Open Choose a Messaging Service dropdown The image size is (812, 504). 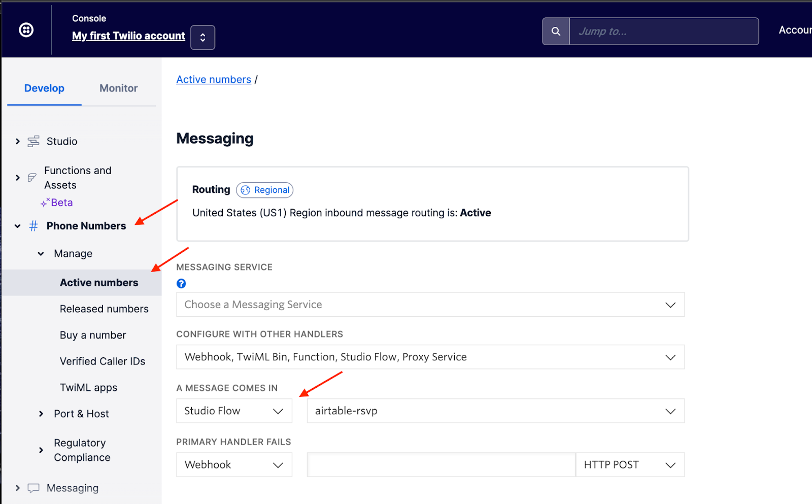430,305
